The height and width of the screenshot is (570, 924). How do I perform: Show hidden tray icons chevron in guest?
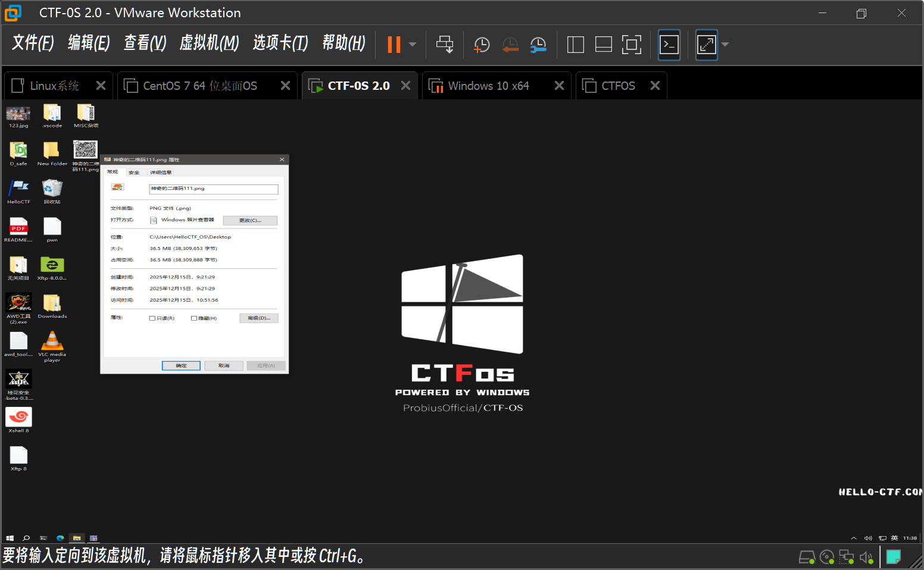pyautogui.click(x=854, y=538)
